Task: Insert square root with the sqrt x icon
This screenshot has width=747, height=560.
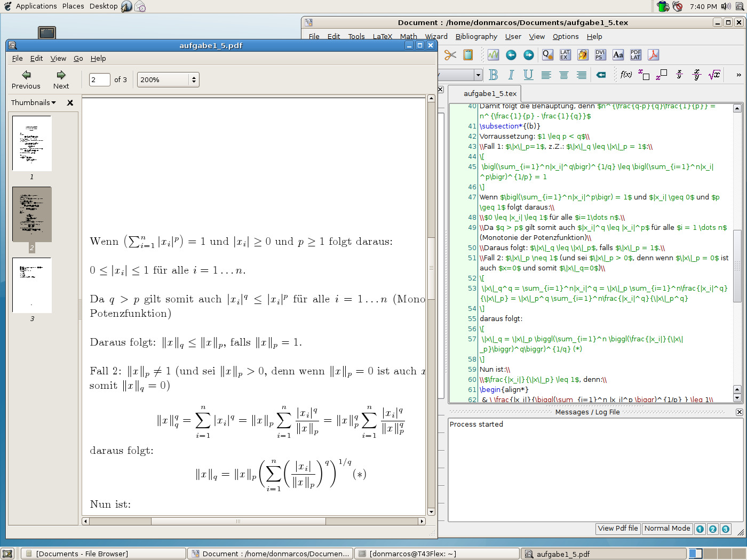Action: click(714, 75)
